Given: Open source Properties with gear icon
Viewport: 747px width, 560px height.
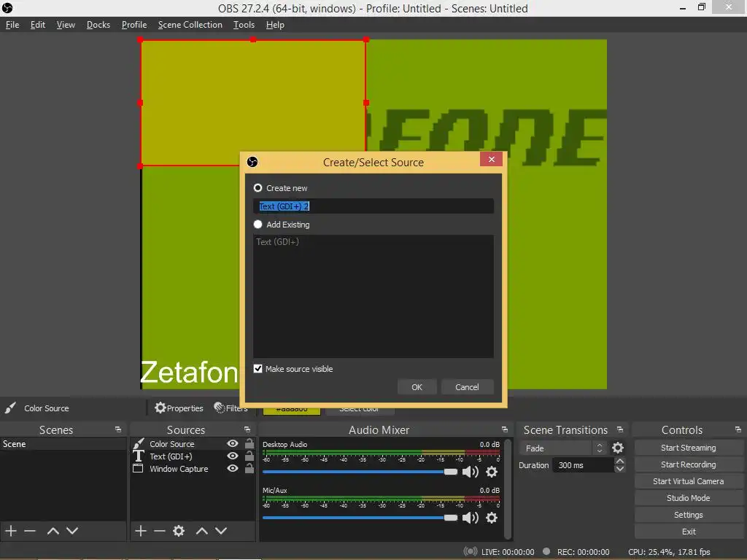Looking at the screenshot, I should tap(179, 408).
